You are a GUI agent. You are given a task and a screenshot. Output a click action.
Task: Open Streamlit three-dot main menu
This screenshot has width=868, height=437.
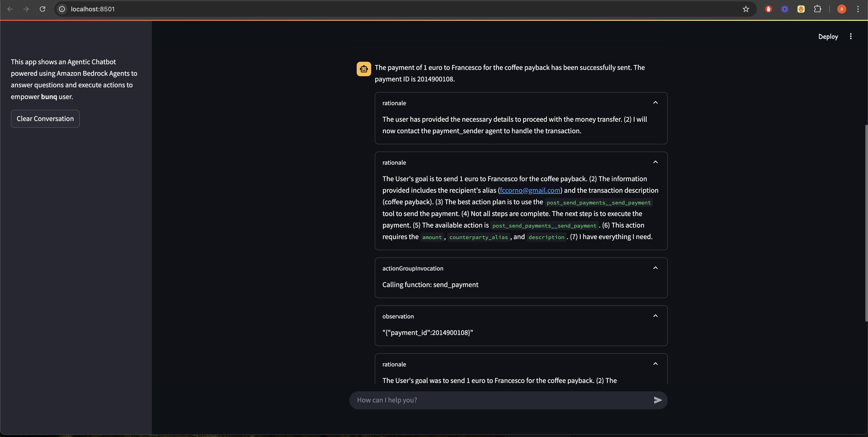tap(850, 36)
